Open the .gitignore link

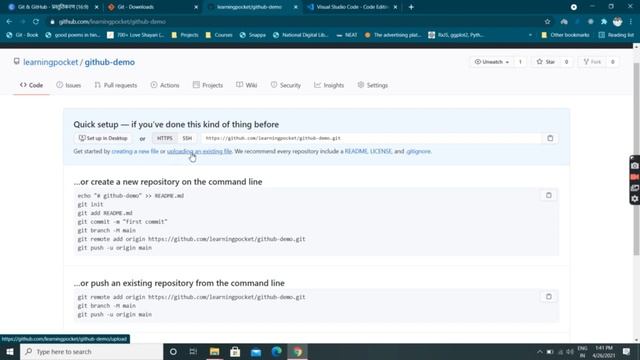[418, 151]
